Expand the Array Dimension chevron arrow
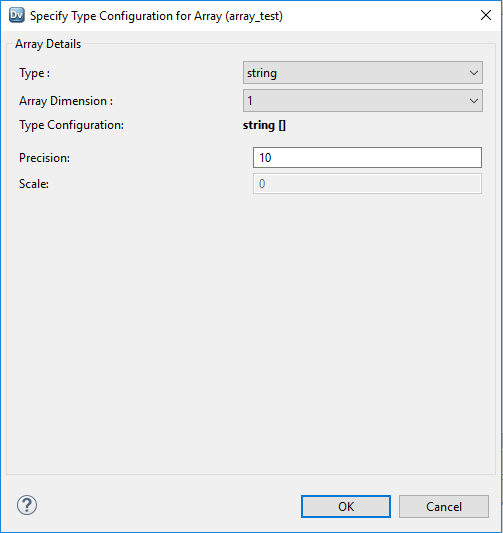Image resolution: width=503 pixels, height=533 pixels. (473, 101)
